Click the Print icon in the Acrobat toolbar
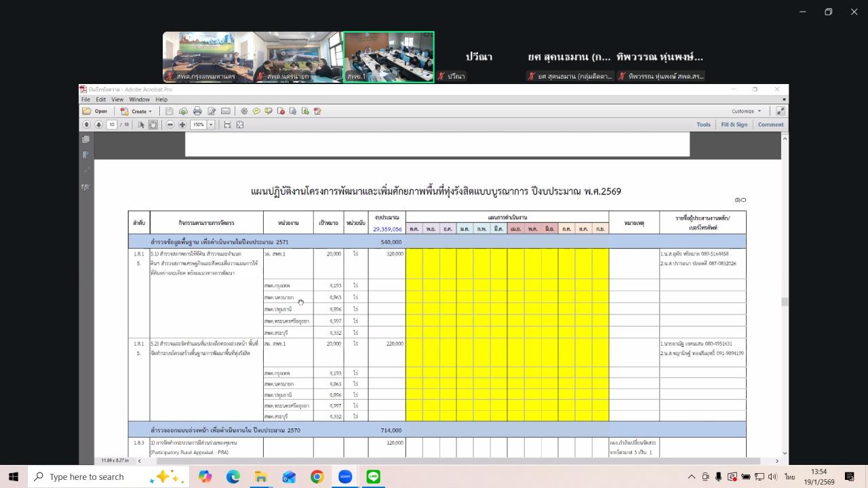The width and height of the screenshot is (868, 488). coord(197,110)
